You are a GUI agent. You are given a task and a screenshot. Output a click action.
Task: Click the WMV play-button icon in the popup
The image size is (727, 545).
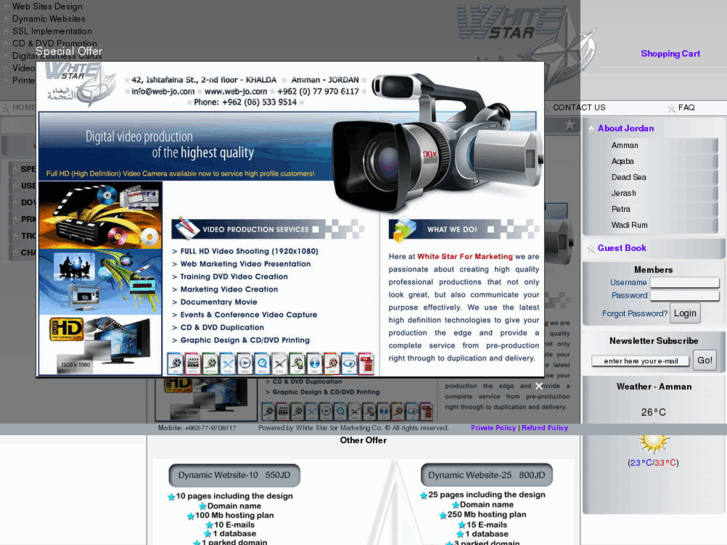[245, 363]
